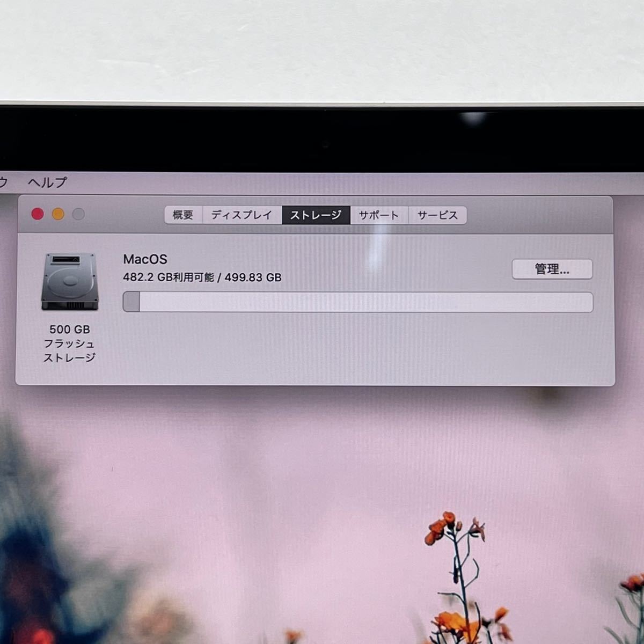This screenshot has height=644, width=644.
Task: Open the サービス tab
Action: click(x=437, y=215)
